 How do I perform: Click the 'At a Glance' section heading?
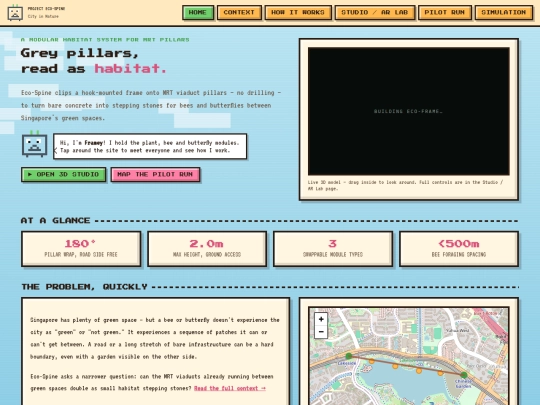55,220
